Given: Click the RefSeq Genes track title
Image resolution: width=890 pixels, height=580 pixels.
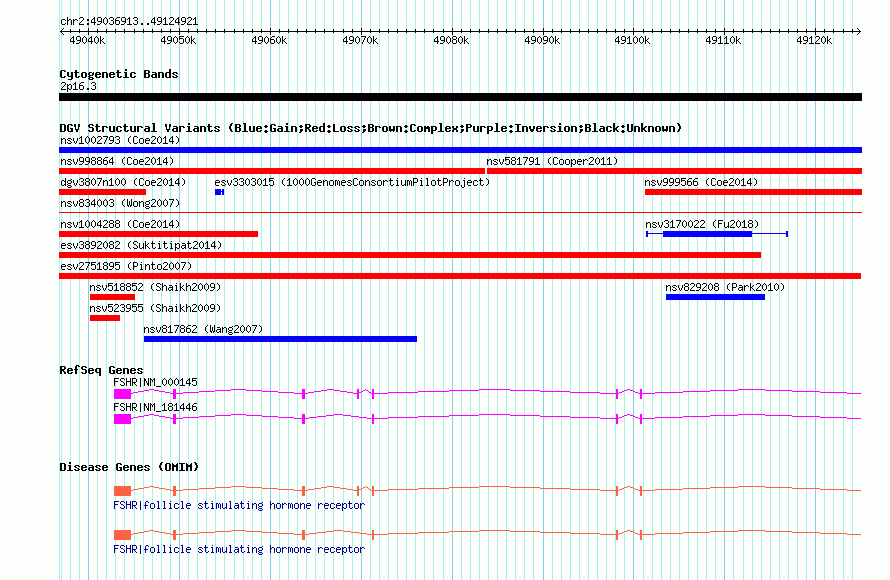Looking at the screenshot, I should point(101,370).
